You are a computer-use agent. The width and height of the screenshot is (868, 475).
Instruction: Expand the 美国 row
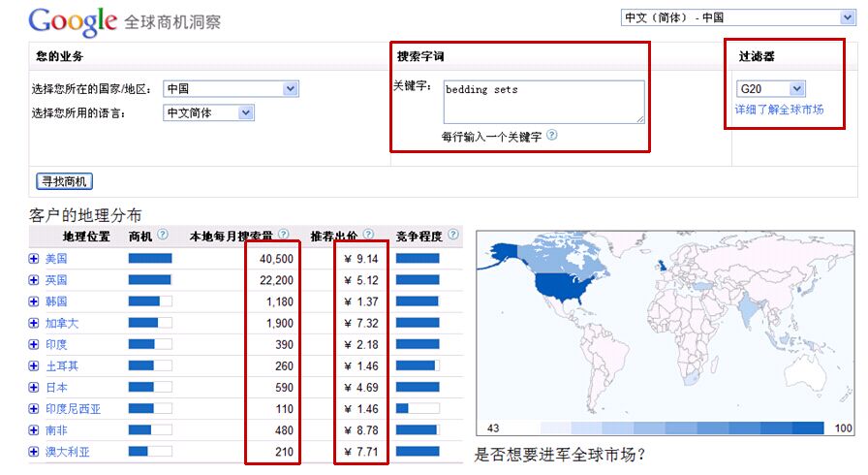click(x=34, y=259)
